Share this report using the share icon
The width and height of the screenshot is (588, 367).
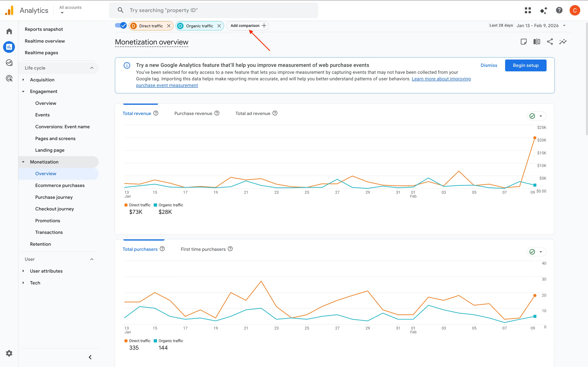pyautogui.click(x=550, y=42)
